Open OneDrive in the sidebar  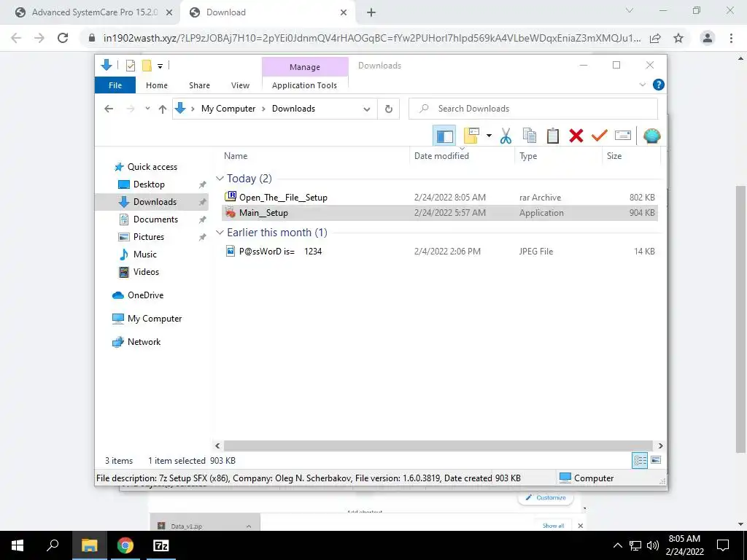(145, 295)
